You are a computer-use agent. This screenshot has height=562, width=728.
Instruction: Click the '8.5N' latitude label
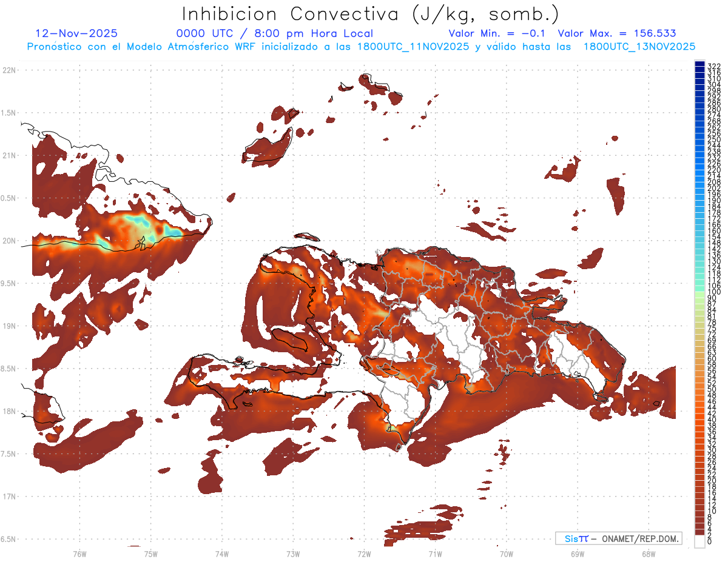tap(9, 369)
